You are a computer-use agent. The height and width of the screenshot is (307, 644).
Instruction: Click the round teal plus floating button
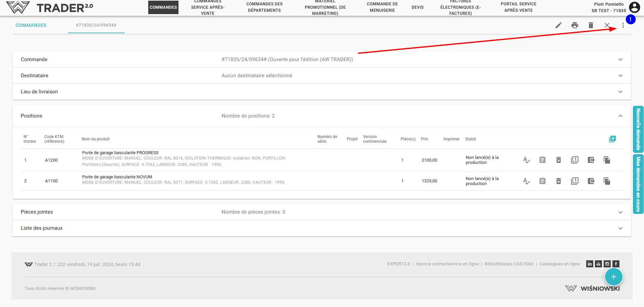pos(613,277)
